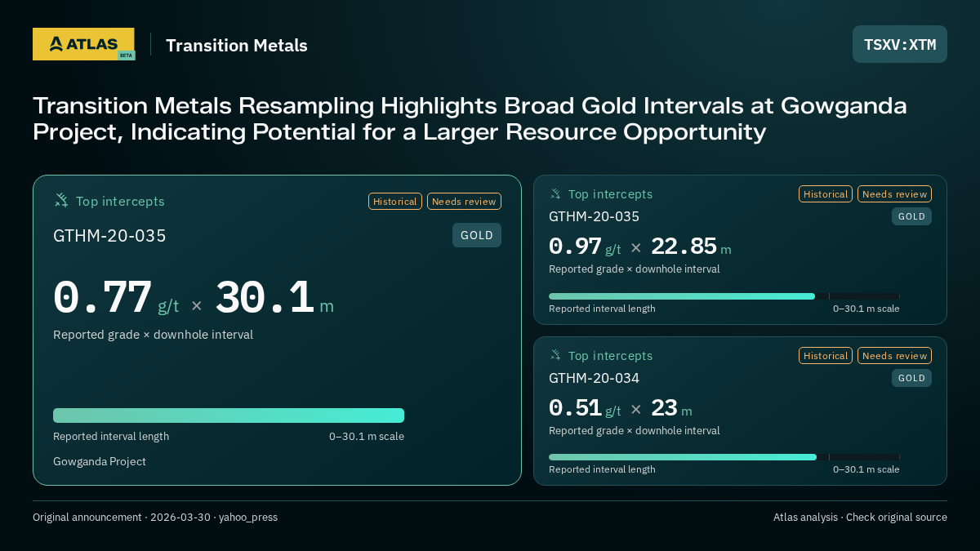Click the drill icon in the 0.97 g/t card
980x551 pixels.
tap(555, 193)
